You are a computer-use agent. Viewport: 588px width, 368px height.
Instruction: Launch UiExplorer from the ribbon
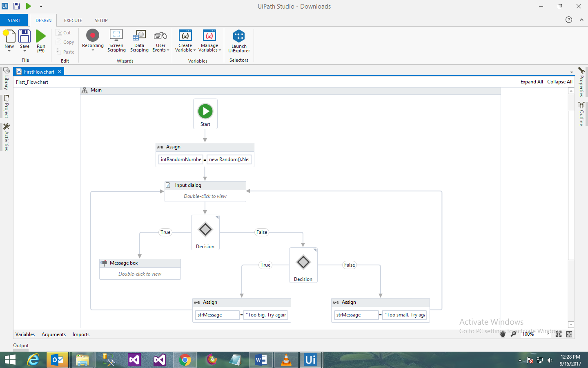point(239,41)
